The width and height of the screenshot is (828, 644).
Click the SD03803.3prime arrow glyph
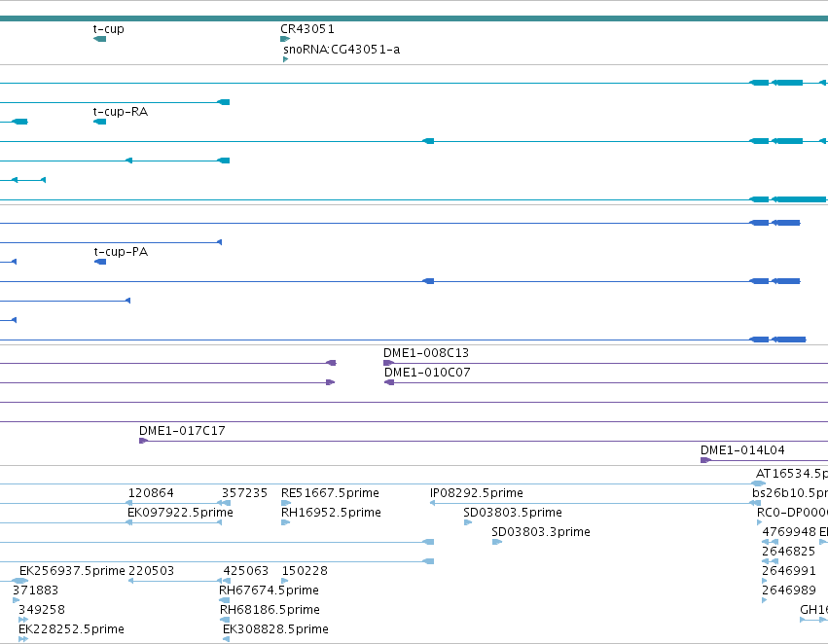tap(497, 542)
